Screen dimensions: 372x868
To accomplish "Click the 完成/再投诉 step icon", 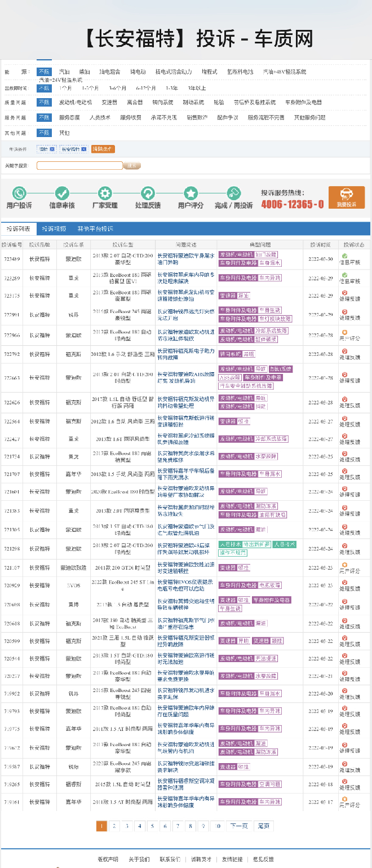I will 234,193.
